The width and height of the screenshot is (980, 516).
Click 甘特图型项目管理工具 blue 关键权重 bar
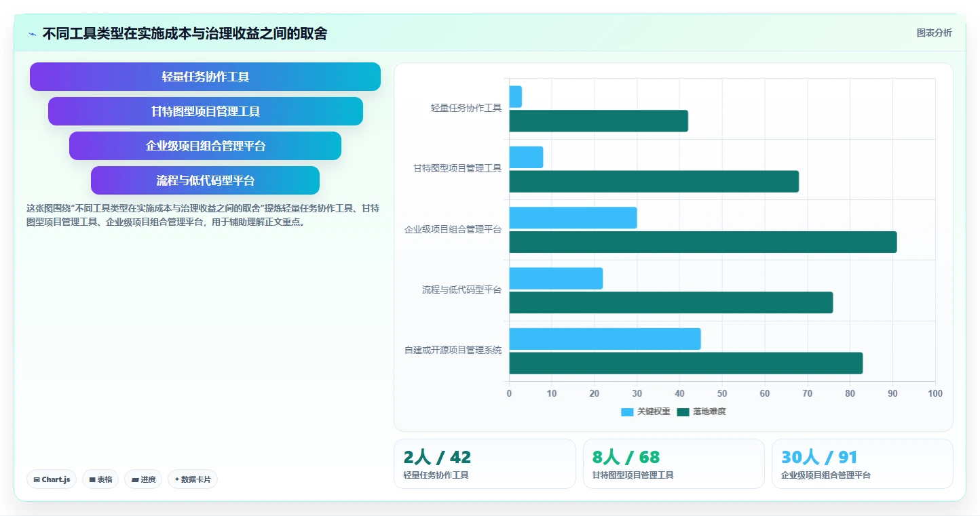coord(526,157)
